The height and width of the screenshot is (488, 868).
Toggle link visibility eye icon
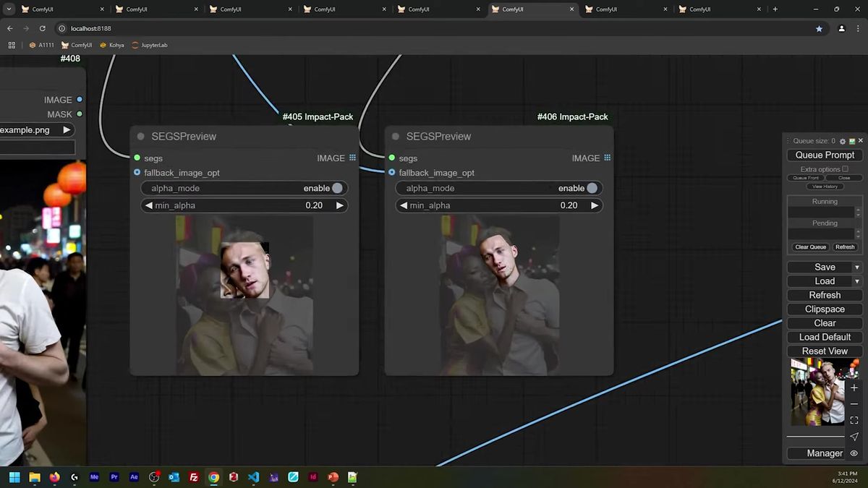tap(854, 453)
